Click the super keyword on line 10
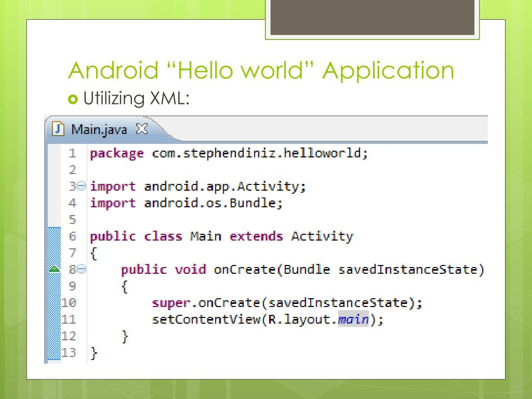 point(170,303)
